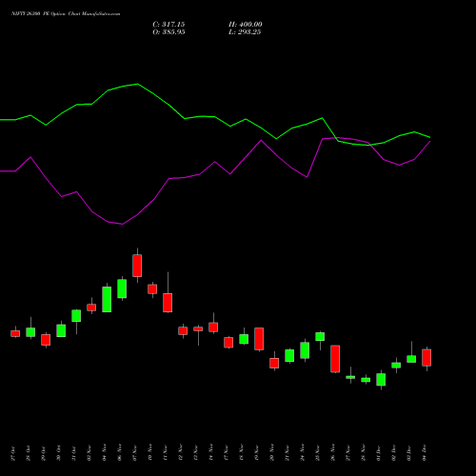Click the 28 Oct date label
476x476 pixels.
[29, 453]
